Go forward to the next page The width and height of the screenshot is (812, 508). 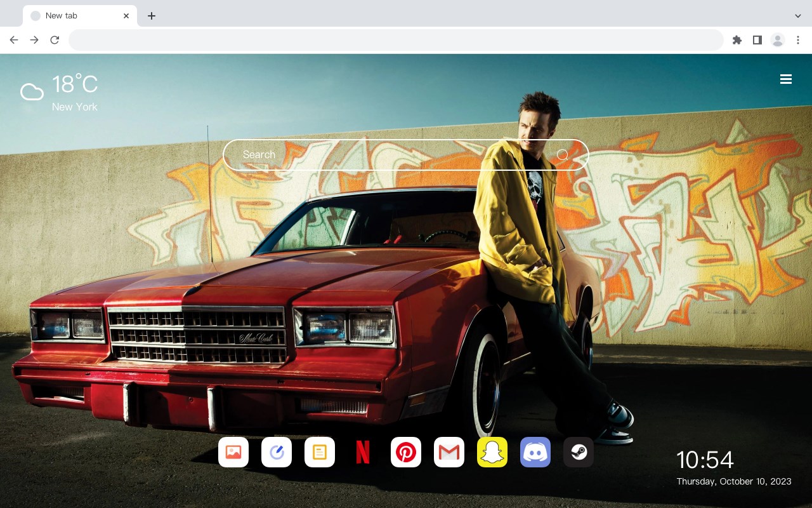[34, 40]
